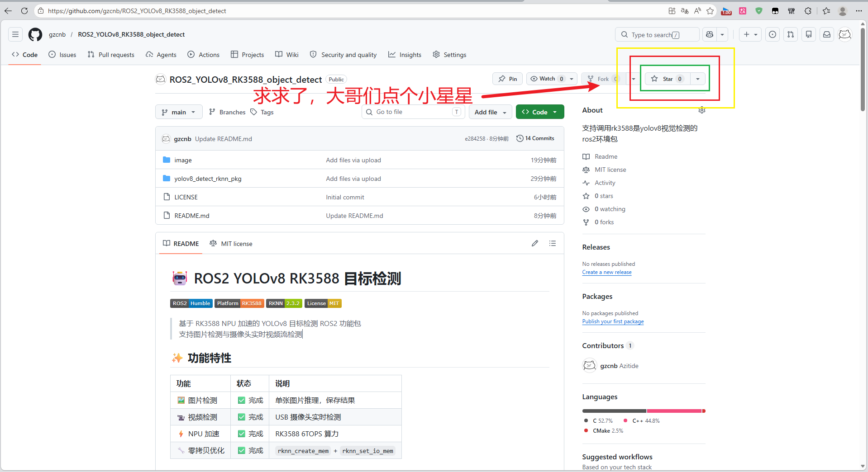Click the GitHub logo home icon
This screenshot has height=472, width=868.
point(35,34)
